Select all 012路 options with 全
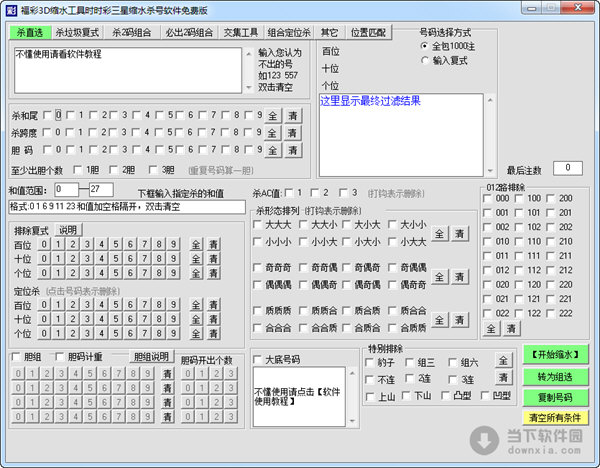Image resolution: width=600 pixels, height=468 pixels. [x=491, y=328]
